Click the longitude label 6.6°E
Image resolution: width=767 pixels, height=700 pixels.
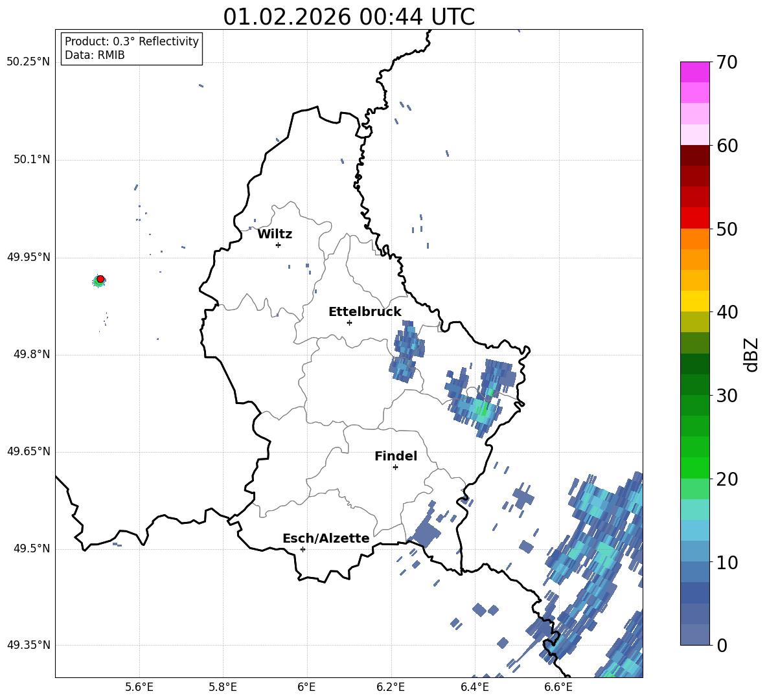tap(558, 687)
